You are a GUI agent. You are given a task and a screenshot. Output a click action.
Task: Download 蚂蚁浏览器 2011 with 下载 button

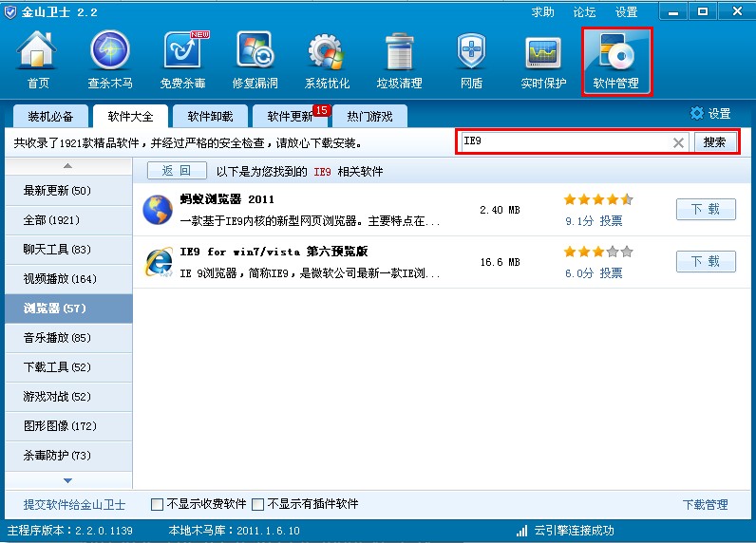(x=706, y=209)
